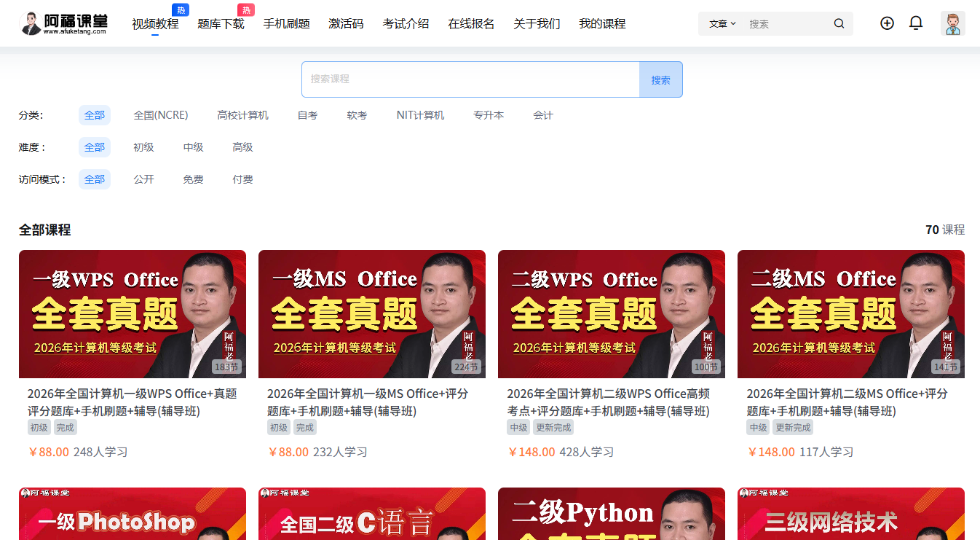Screen dimensions: 980x540
Task: Open 三级网络技术 course thumbnail
Action: tap(851, 514)
